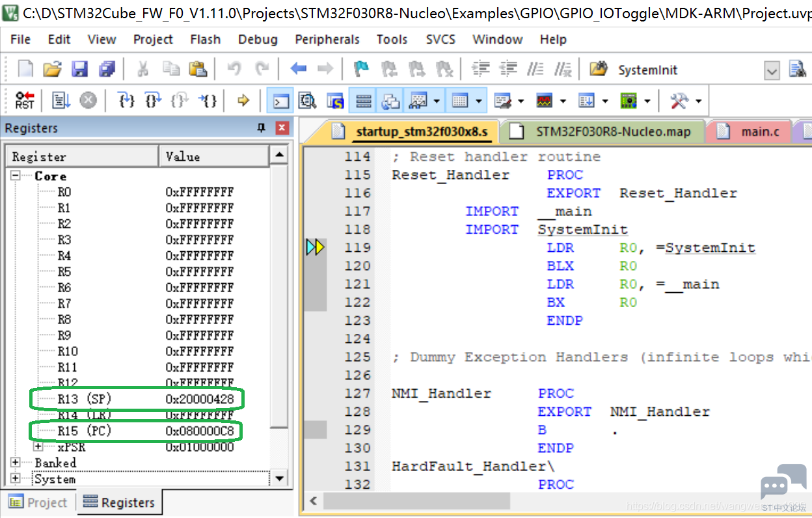Open the Peripherals menu

tap(327, 40)
